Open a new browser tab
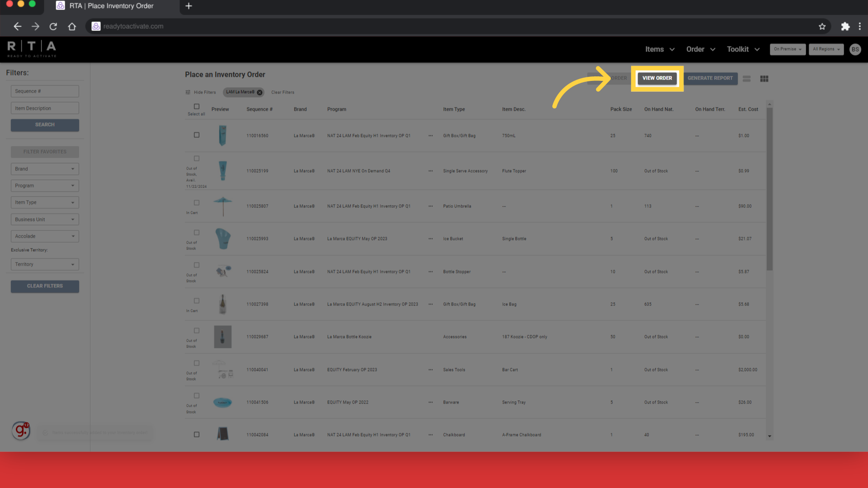 tap(189, 6)
